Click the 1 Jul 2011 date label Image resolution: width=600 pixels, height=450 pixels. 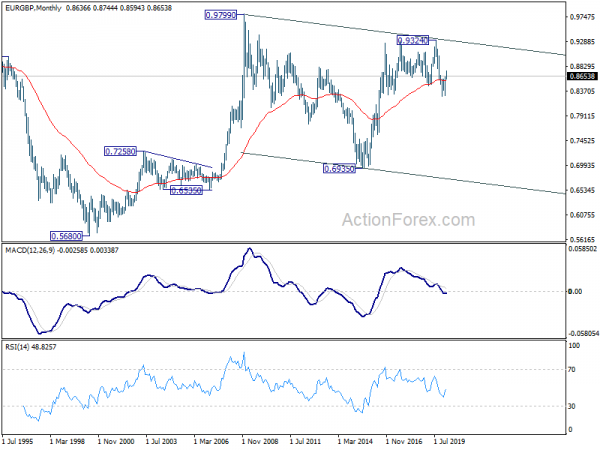[x=305, y=441]
